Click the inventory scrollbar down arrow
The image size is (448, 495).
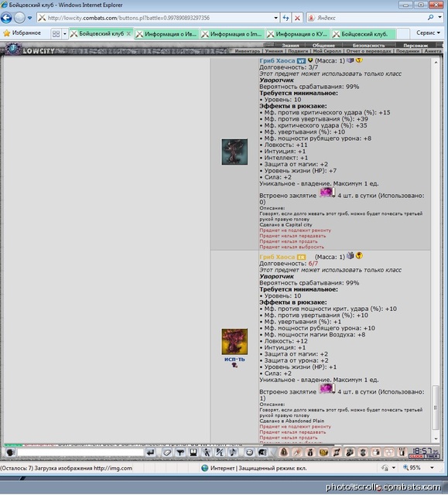pyautogui.click(x=436, y=439)
